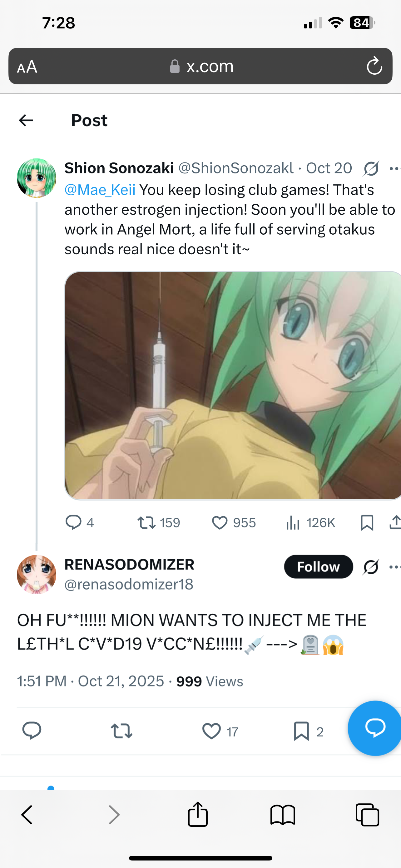Reload the page in Safari address bar
Viewport: 401px width, 868px height.
[x=374, y=66]
